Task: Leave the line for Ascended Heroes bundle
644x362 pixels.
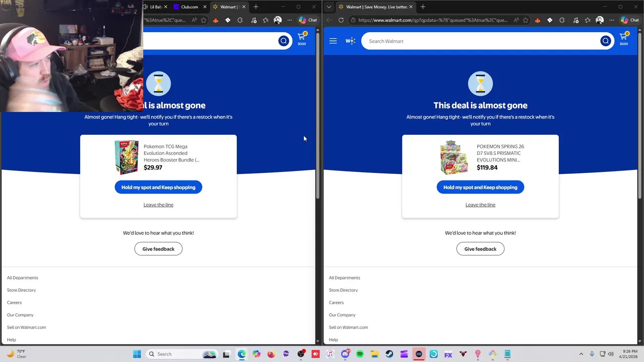Action: (158, 205)
